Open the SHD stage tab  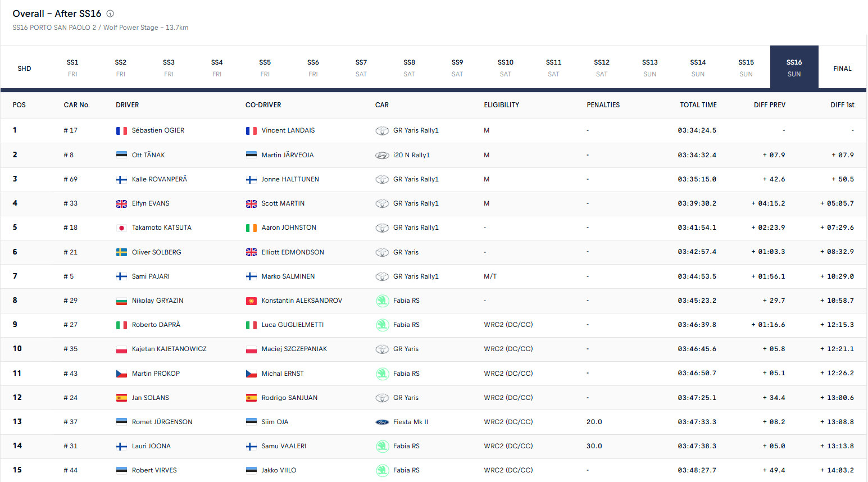click(x=24, y=68)
